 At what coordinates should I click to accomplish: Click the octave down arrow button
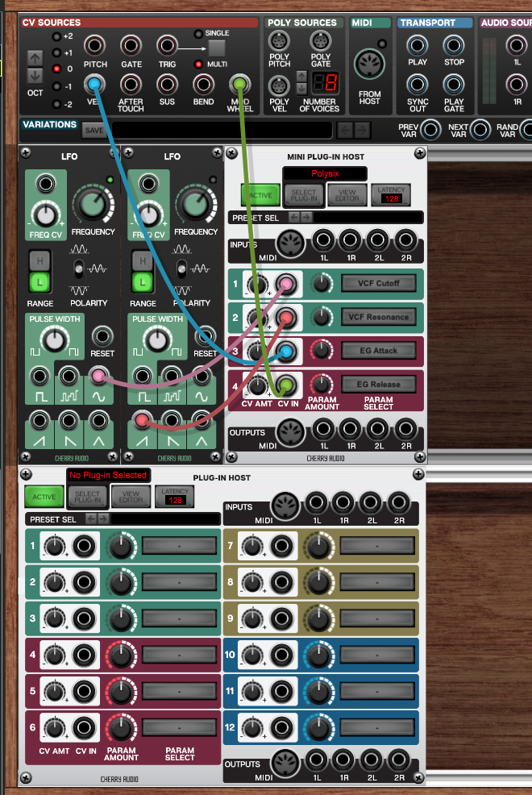[35, 76]
